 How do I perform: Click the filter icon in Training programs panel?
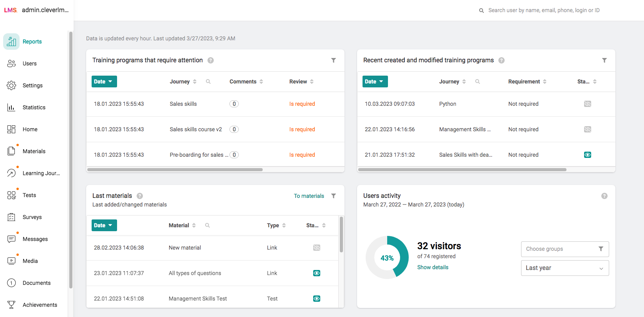coord(334,60)
